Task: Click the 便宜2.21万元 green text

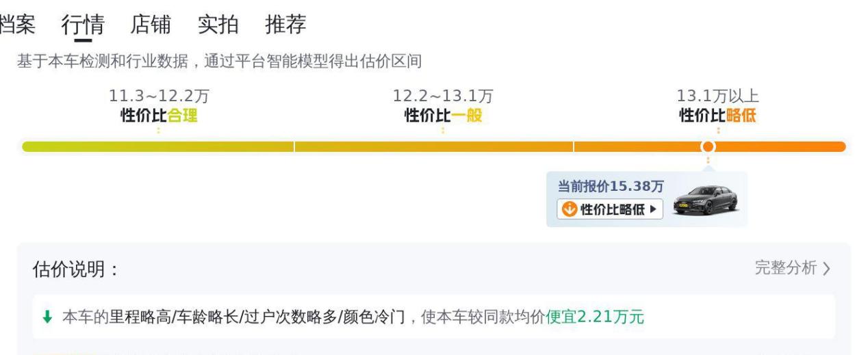Action: pos(595,317)
